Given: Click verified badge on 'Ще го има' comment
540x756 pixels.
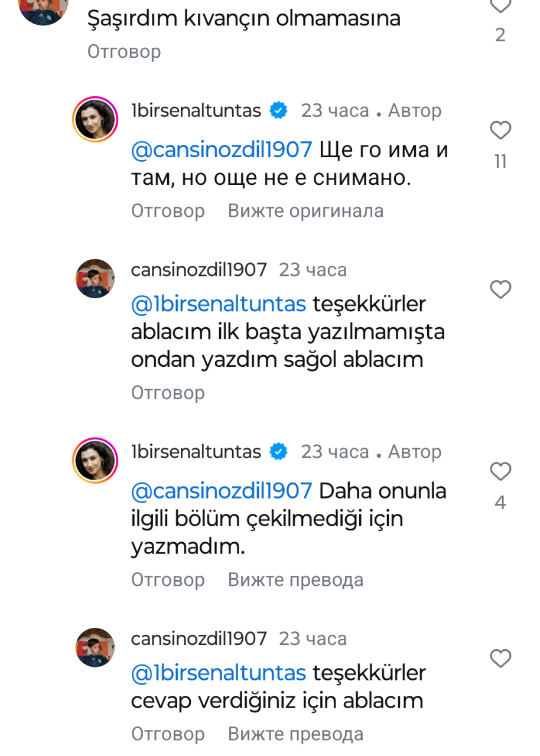Looking at the screenshot, I should [x=279, y=110].
